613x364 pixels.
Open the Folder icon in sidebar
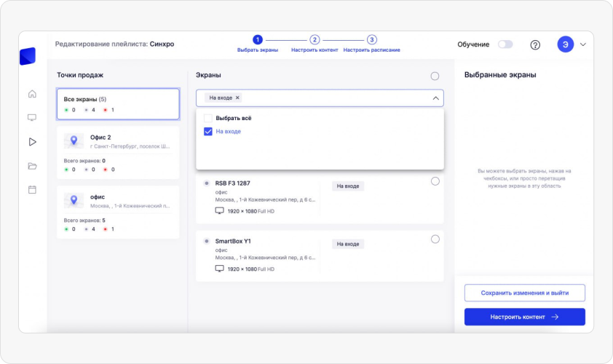coord(32,166)
